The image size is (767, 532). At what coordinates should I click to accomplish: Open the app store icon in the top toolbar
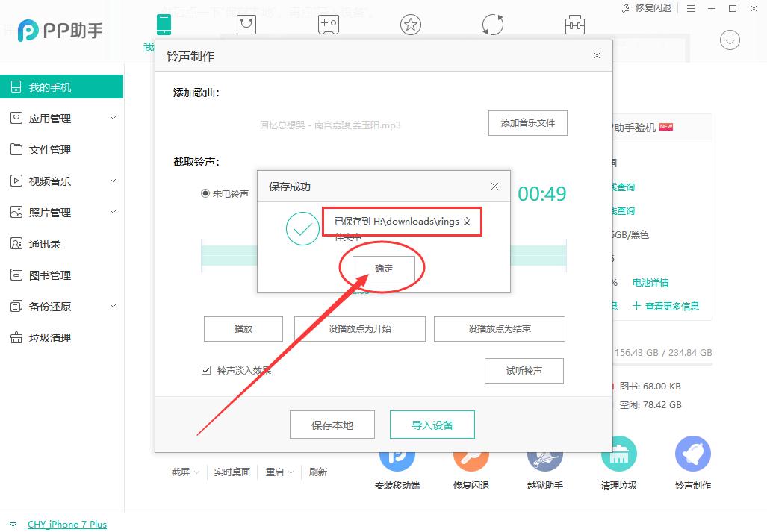(x=246, y=24)
